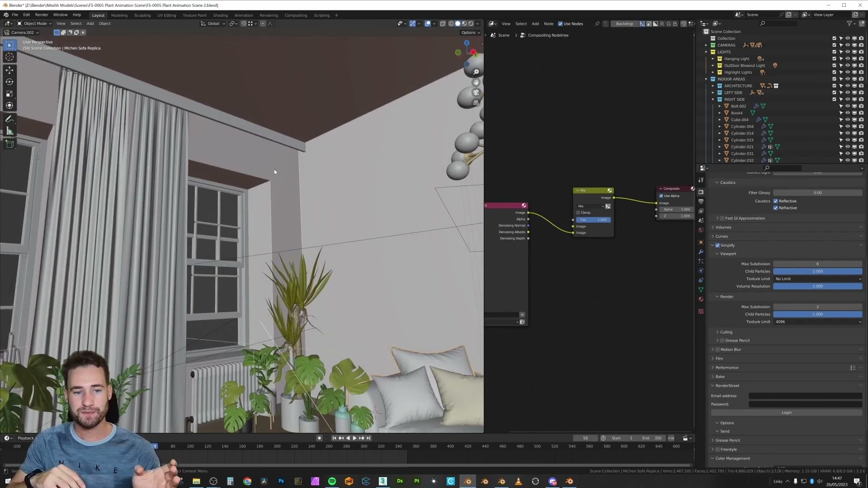Open the Render properties tab

point(701,192)
